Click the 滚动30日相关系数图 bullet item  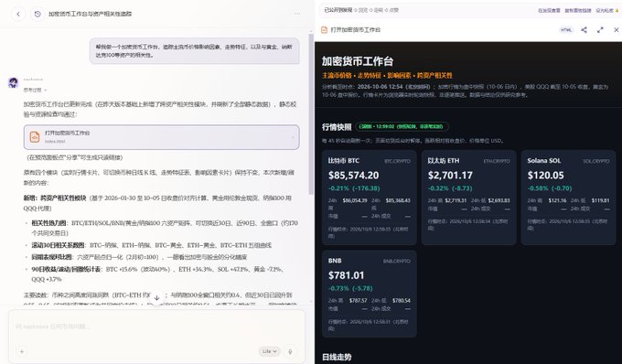[x=152, y=245]
